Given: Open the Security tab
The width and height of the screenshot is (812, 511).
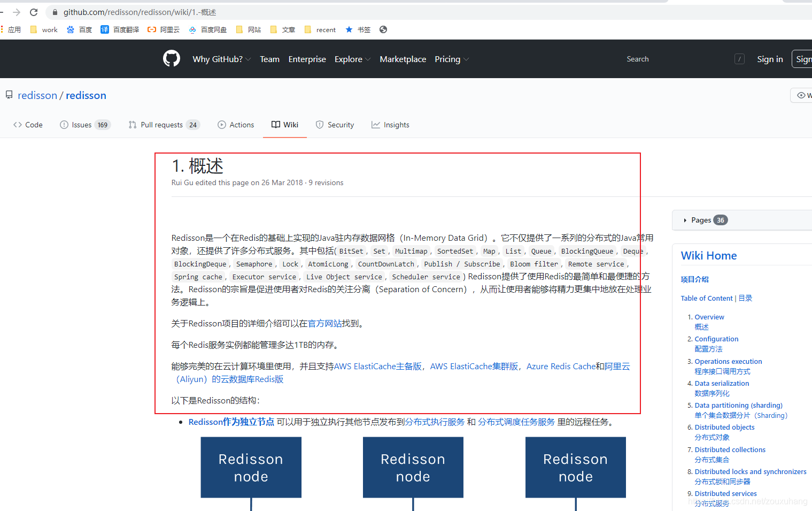Looking at the screenshot, I should click(x=335, y=125).
